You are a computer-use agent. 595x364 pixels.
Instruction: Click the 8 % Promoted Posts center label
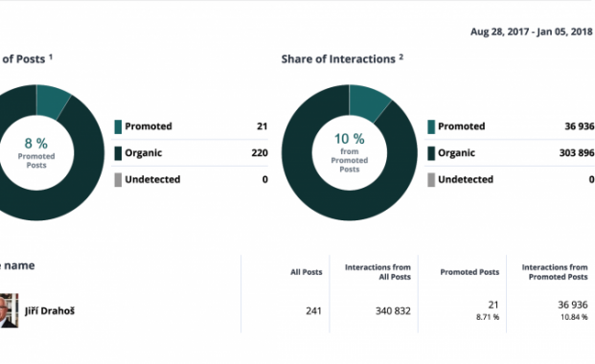click(36, 153)
